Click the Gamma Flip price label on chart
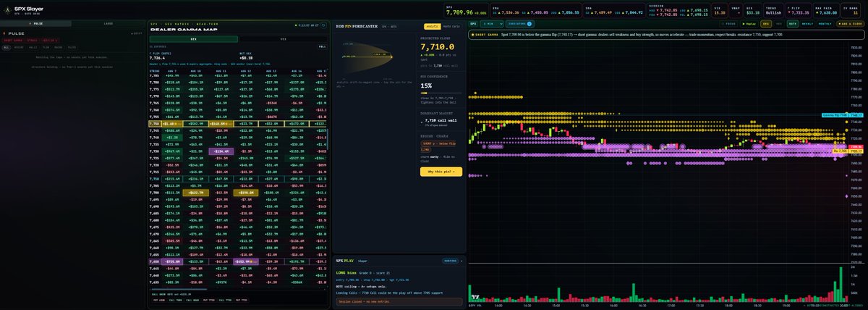 [x=843, y=114]
